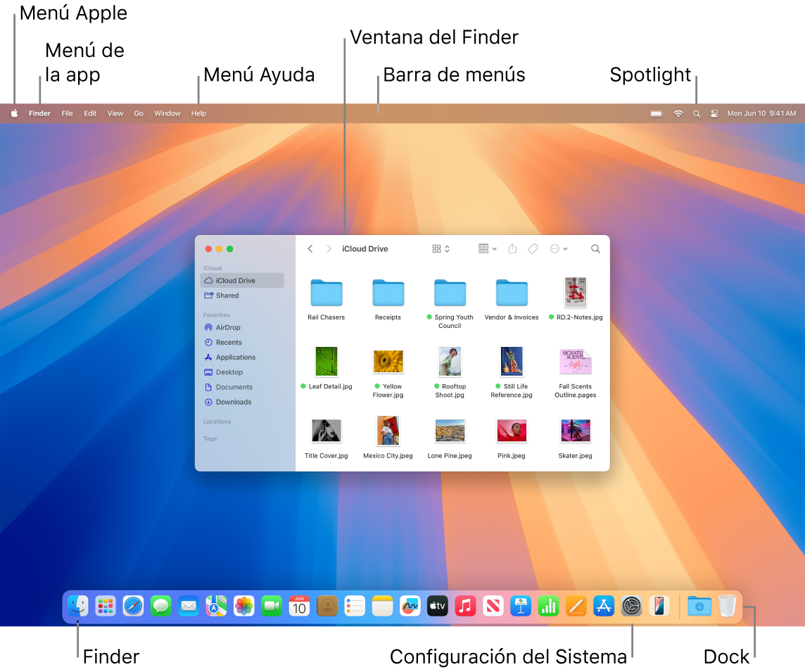Open the More actions ellipsis menu
Image resolution: width=805 pixels, height=672 pixels.
coord(558,248)
